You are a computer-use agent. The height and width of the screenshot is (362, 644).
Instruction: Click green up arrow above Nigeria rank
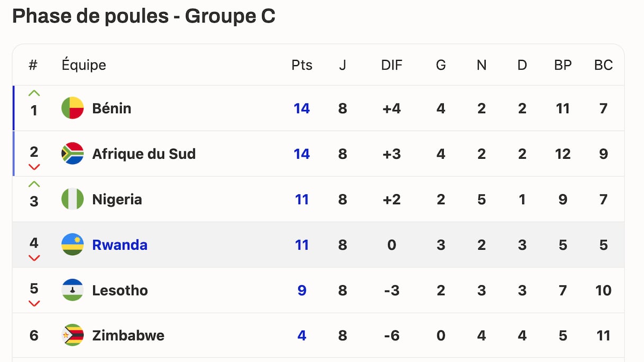pos(34,185)
